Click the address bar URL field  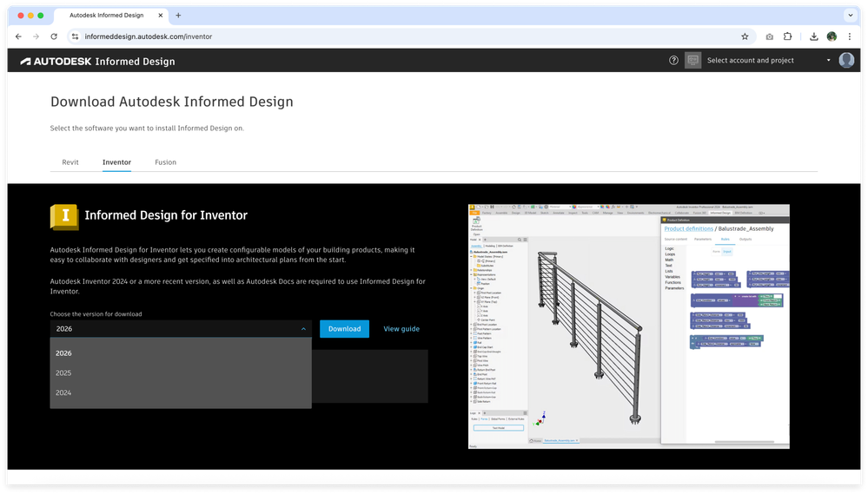(x=409, y=36)
